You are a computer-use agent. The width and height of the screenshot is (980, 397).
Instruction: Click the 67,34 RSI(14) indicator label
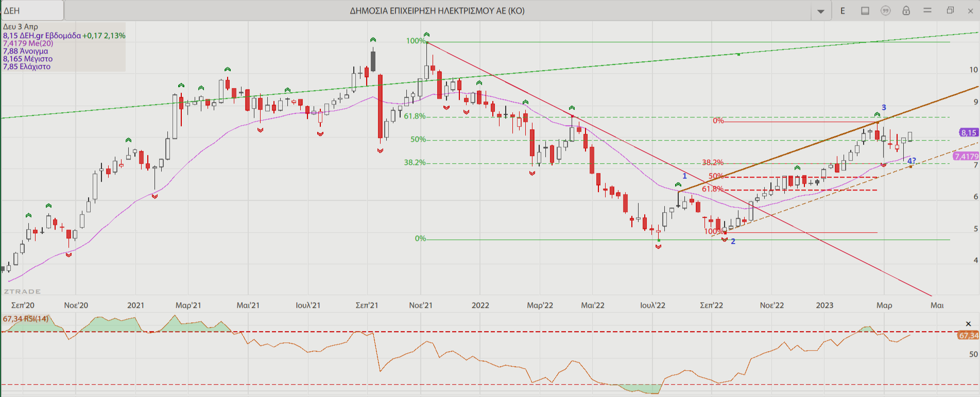click(26, 319)
